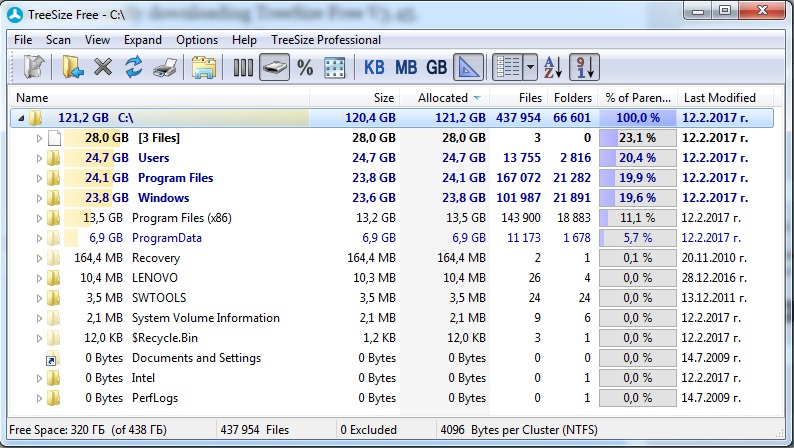Click Free Space status bar entry
Screen dimensions: 794x448
(x=88, y=430)
